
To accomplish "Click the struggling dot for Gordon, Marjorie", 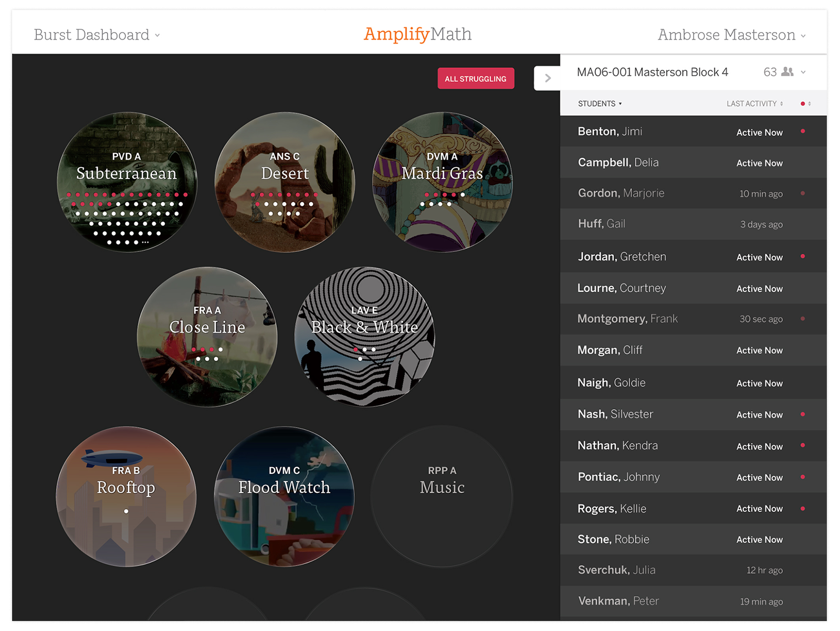I will click(803, 193).
